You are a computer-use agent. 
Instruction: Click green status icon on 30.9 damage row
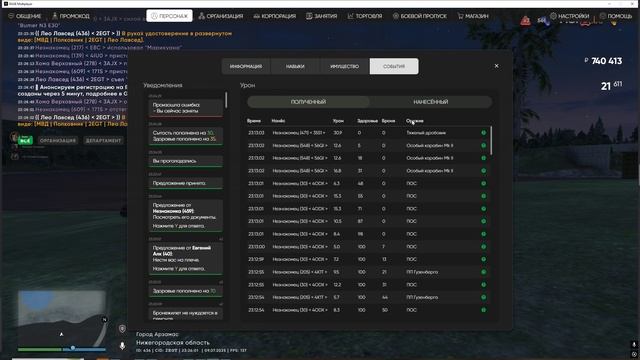coord(484,133)
